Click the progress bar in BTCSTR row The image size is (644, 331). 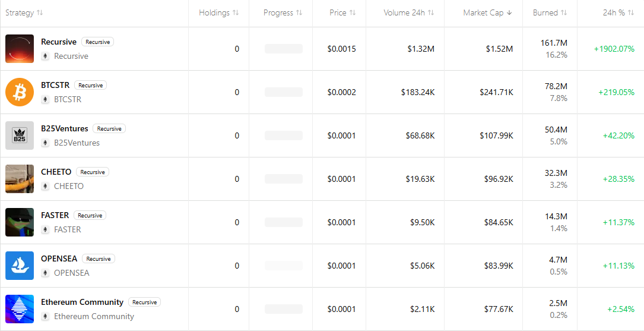[x=283, y=92]
